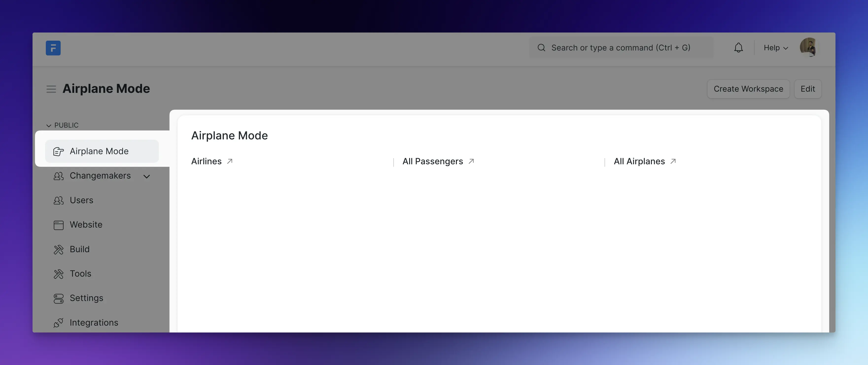The height and width of the screenshot is (365, 868).
Task: Collapse the PUBLIC section chevron
Action: [49, 126]
